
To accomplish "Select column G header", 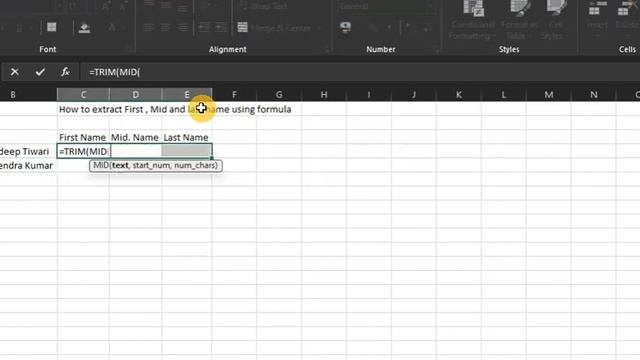I will (x=279, y=95).
